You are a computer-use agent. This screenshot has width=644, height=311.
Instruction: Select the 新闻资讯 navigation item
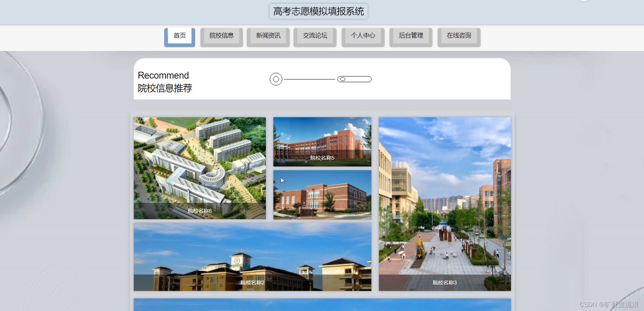(268, 36)
